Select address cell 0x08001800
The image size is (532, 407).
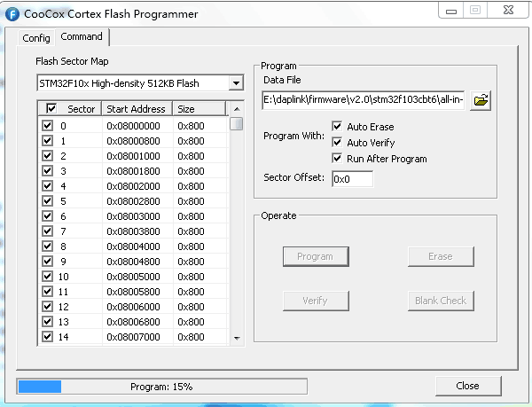(133, 171)
